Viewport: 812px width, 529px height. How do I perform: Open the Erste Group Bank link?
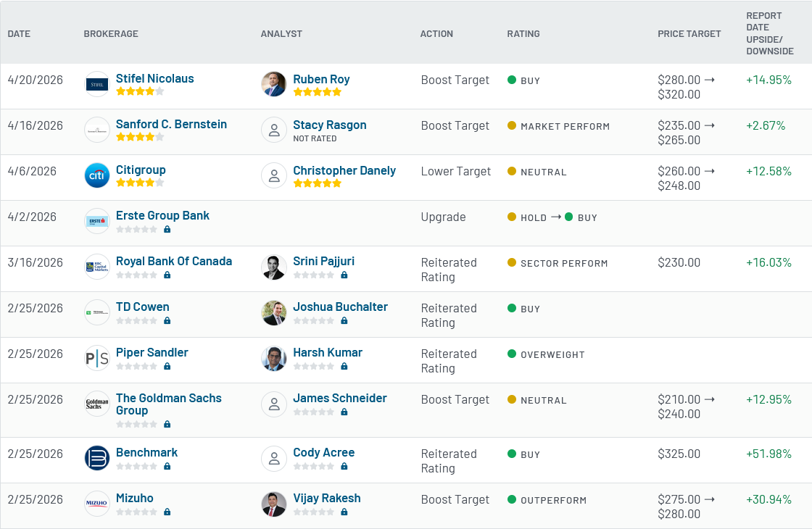(162, 215)
